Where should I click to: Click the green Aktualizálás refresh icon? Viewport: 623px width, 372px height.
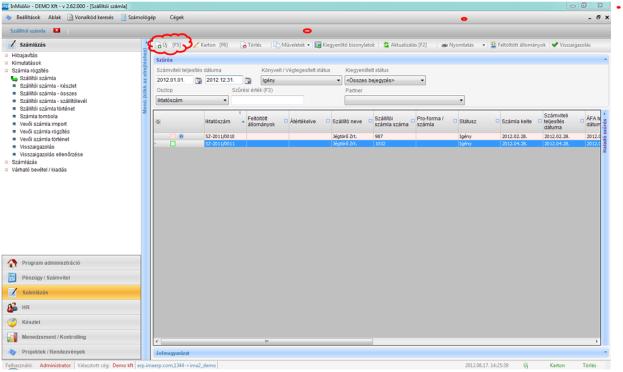(386, 45)
